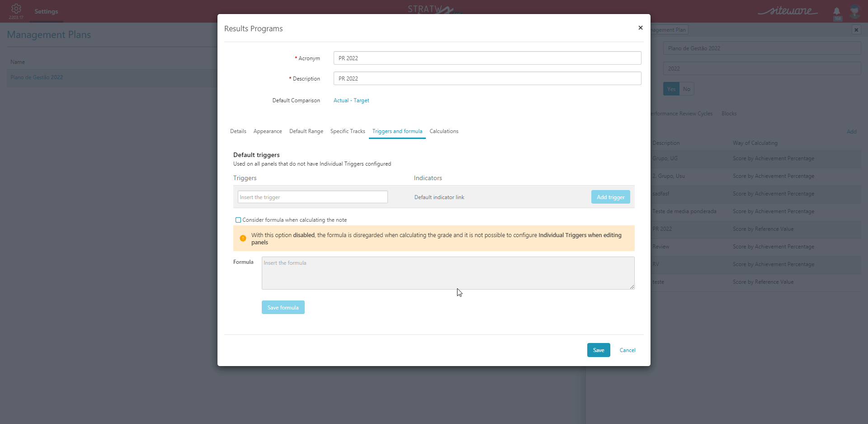Screen dimensions: 868x424
Task: Open the Specific Tracks tab
Action: [x=348, y=131]
